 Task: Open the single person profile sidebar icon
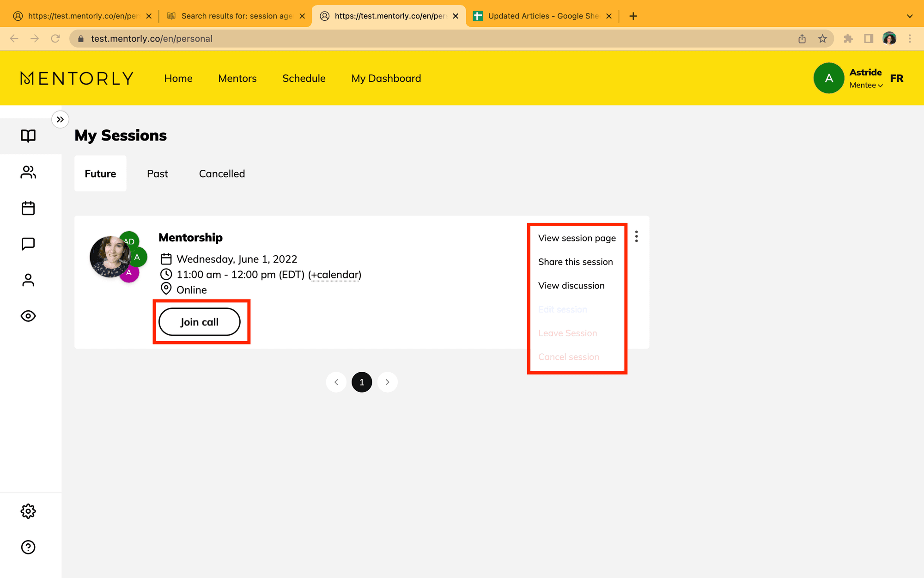click(28, 280)
